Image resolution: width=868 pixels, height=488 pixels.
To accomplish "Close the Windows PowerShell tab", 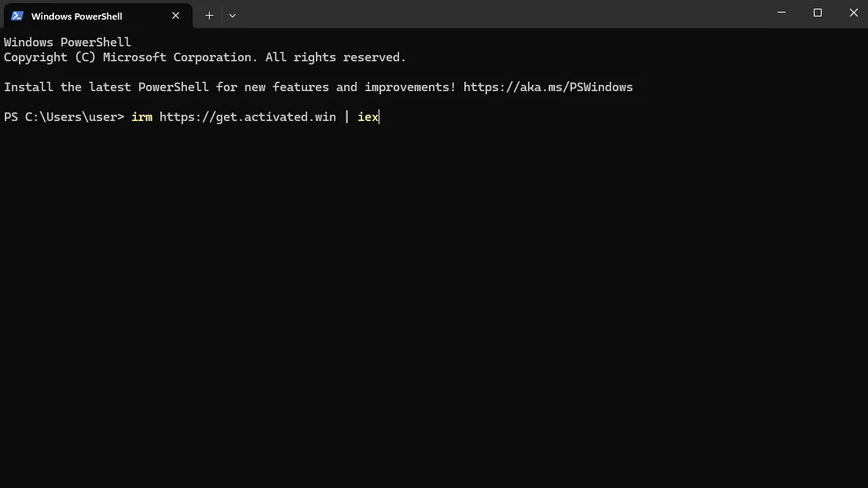I will coord(175,16).
